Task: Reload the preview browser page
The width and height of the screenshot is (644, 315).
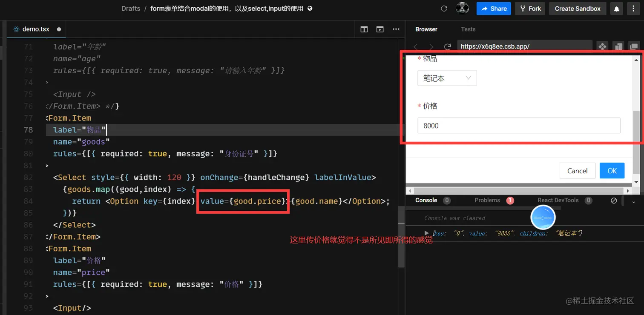Action: click(x=447, y=46)
